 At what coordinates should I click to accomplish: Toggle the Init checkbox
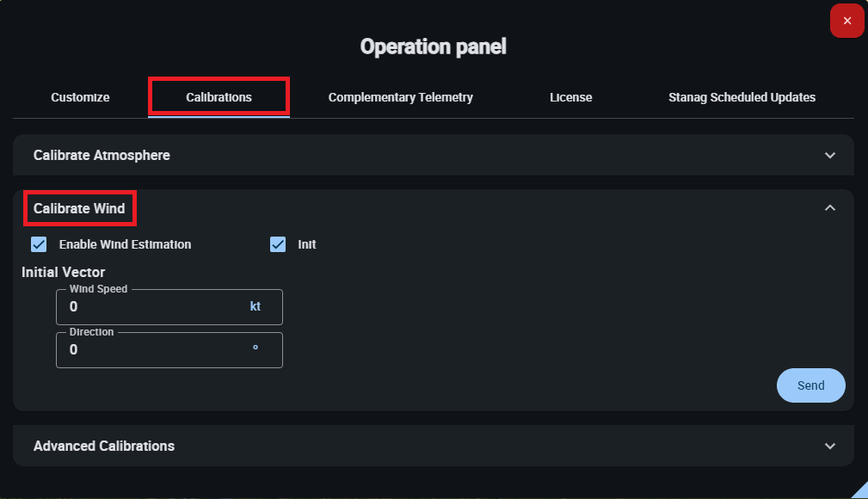(278, 244)
